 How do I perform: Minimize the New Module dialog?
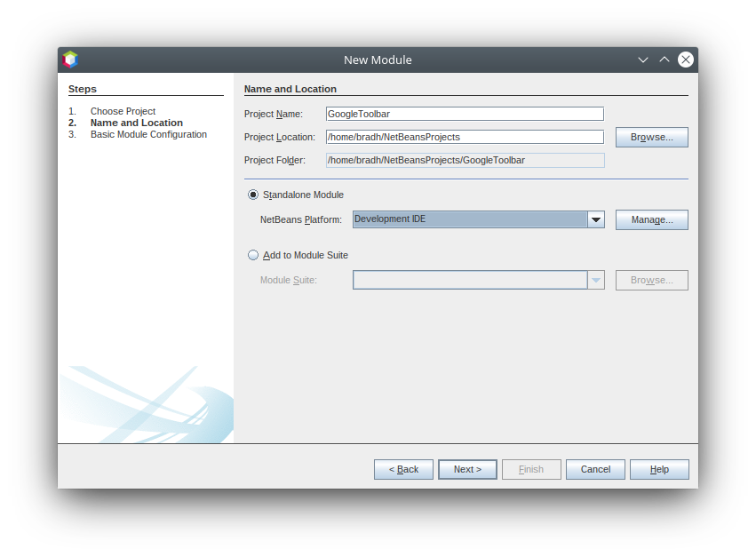(x=643, y=60)
